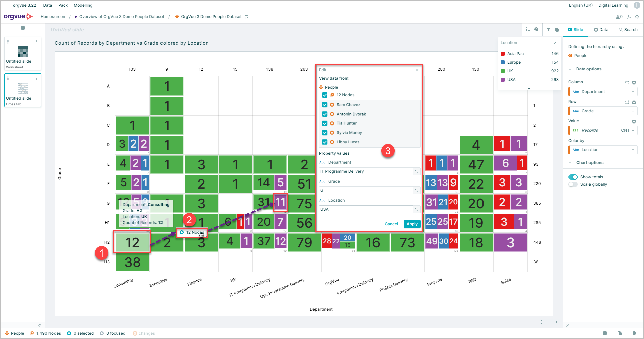
Task: Open Row settings gear icon
Action: 634,102
